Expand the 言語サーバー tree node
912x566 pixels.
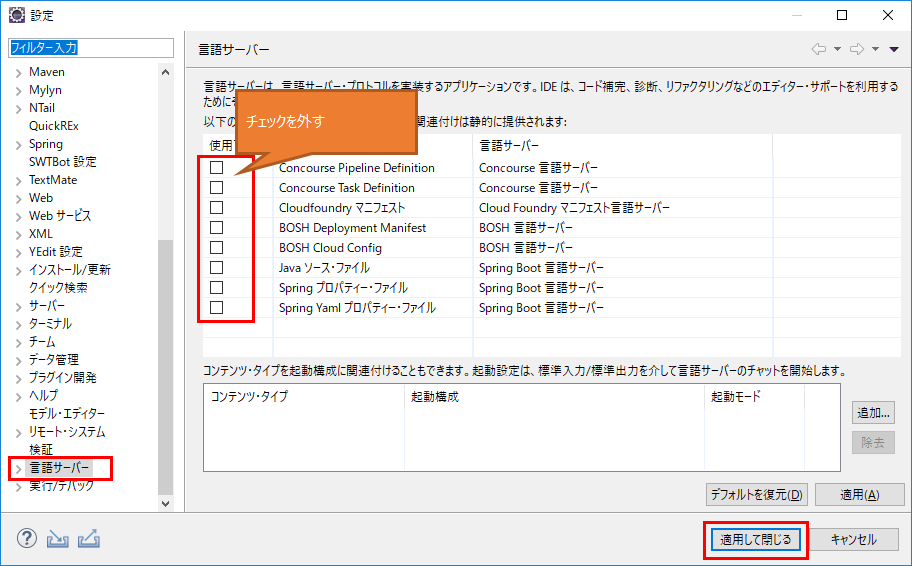[19, 469]
